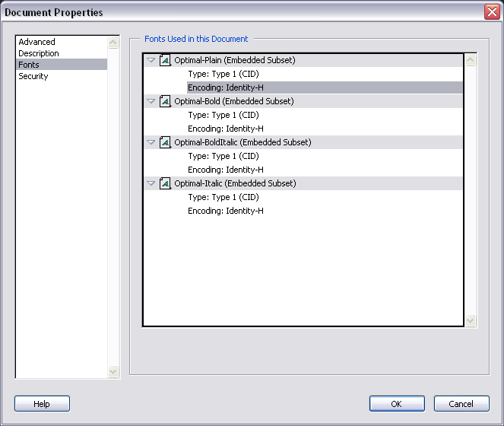This screenshot has width=504, height=426.
Task: Collapse the Optimal-Italic font entry
Action: click(x=151, y=183)
